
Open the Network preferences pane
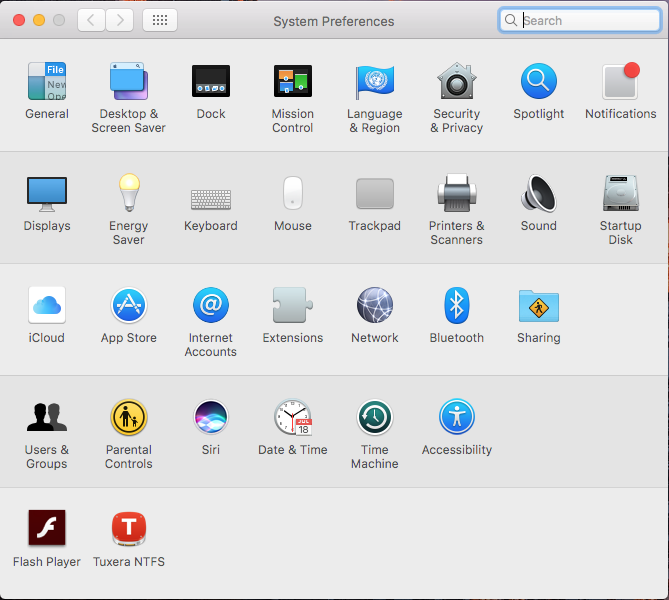click(x=375, y=306)
